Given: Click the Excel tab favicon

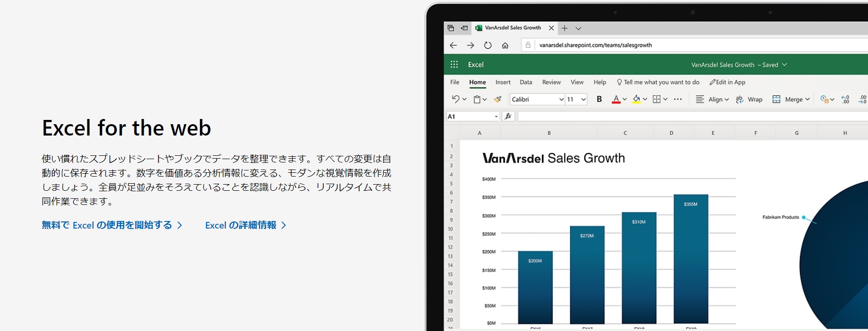Looking at the screenshot, I should [x=479, y=28].
